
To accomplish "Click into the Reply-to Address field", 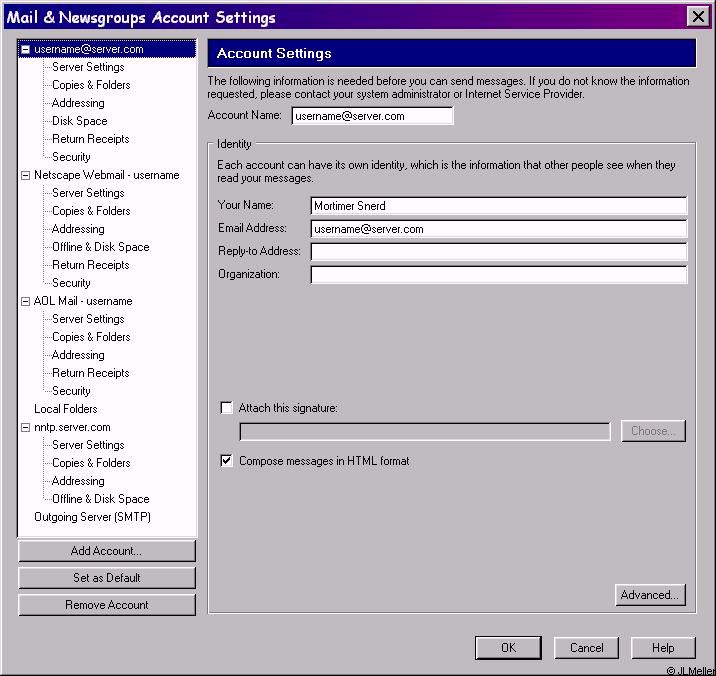I will point(498,251).
